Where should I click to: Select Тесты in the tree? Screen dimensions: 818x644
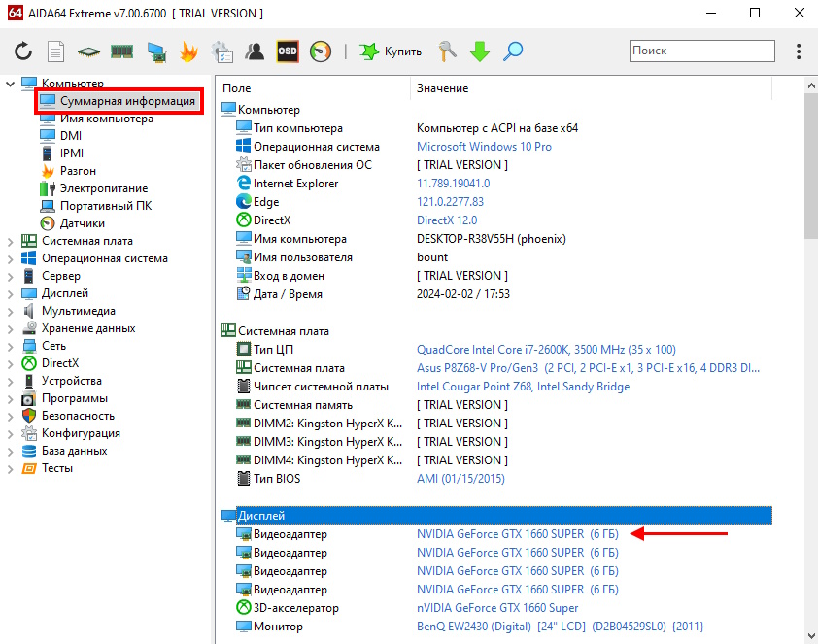(57, 468)
